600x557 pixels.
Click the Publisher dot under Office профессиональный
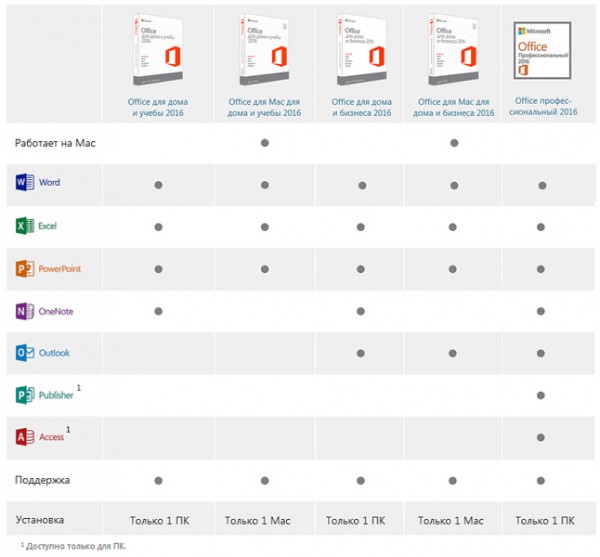(541, 395)
